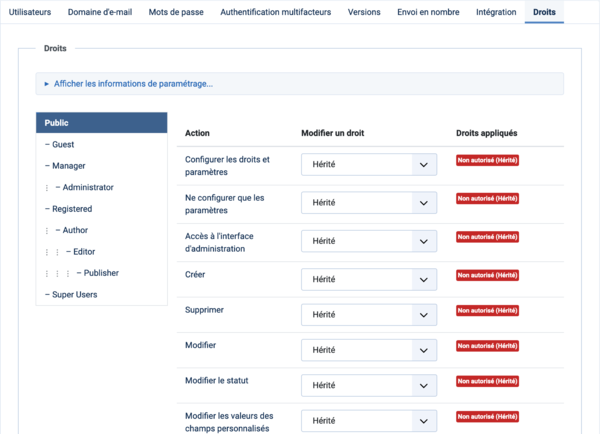Click Non autorisé badge for Accès à l'interface
The image size is (600, 434).
[x=487, y=237]
